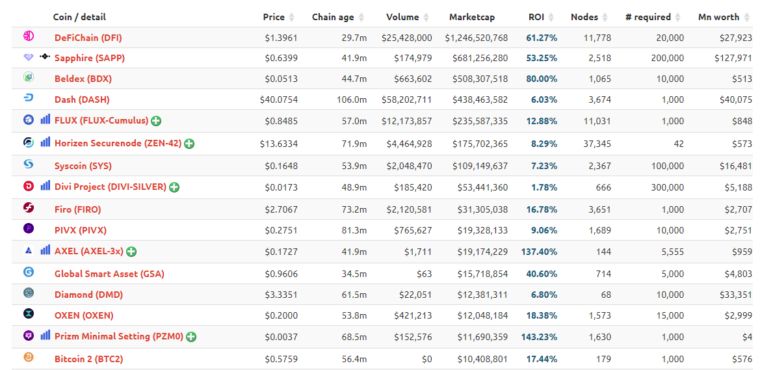Open the Syscoin (SYS) coin link

[x=83, y=166]
